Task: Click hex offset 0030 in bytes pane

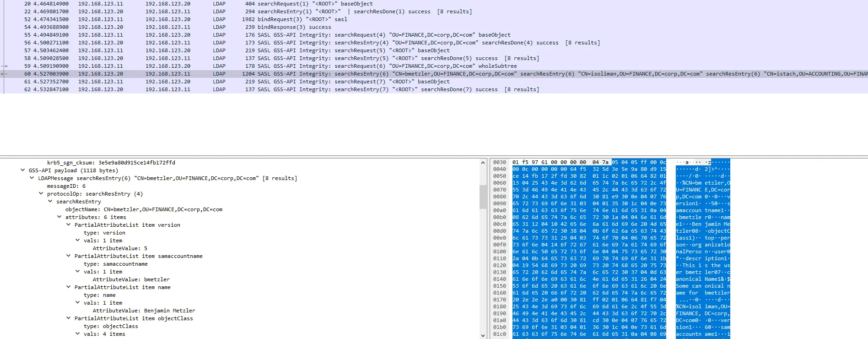Action: coord(500,162)
